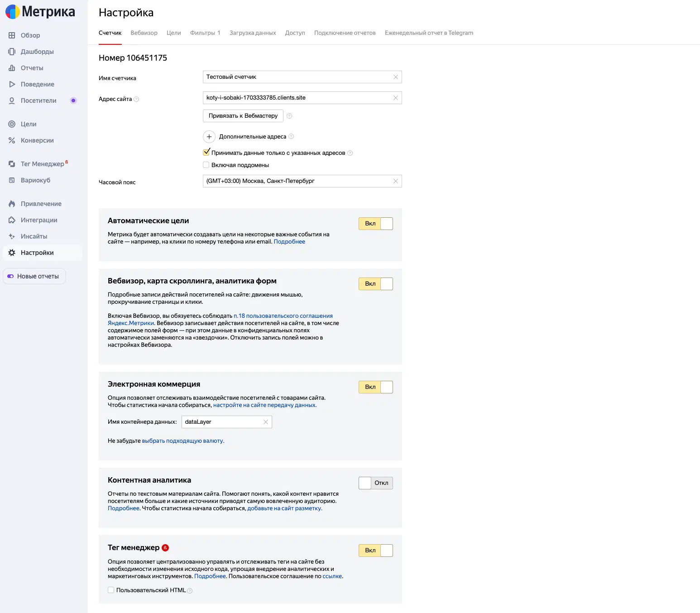Click the Инсайты sparkle icon
The height and width of the screenshot is (613, 700).
point(12,236)
